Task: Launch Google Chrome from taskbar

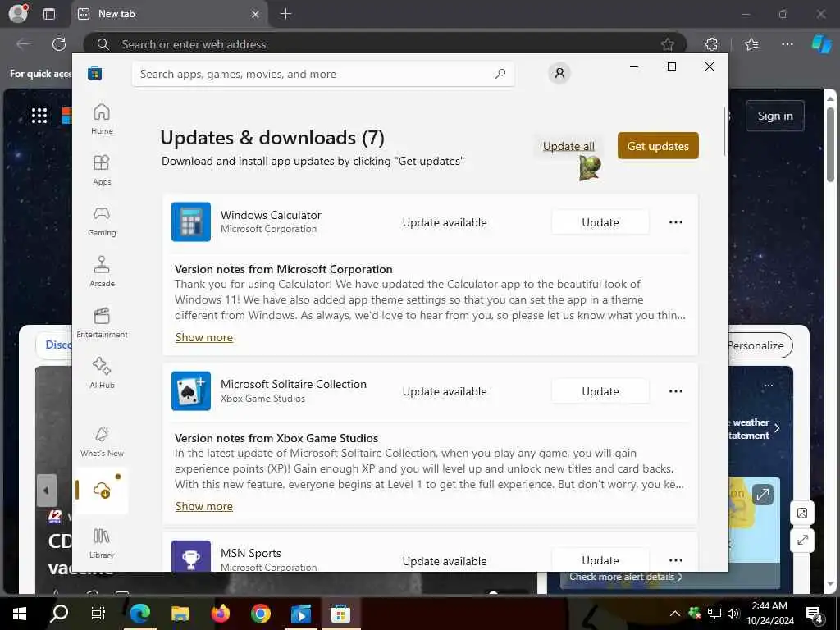Action: 261,614
